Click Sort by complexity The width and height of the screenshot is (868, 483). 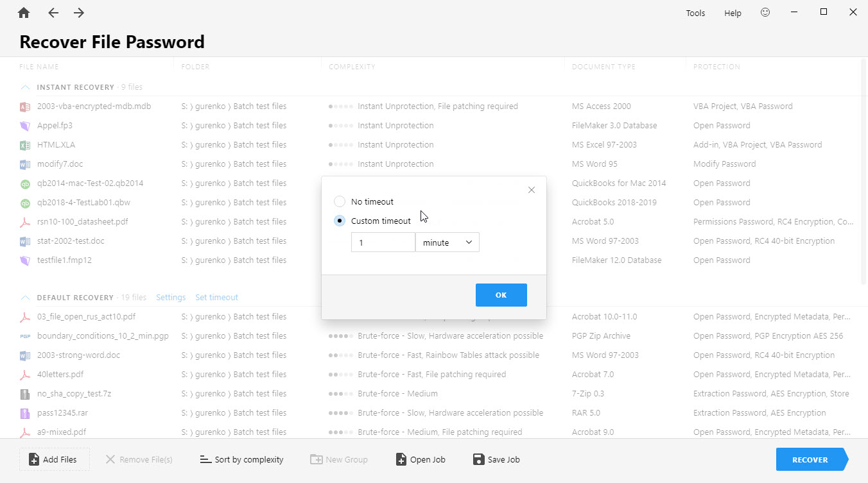pos(241,459)
